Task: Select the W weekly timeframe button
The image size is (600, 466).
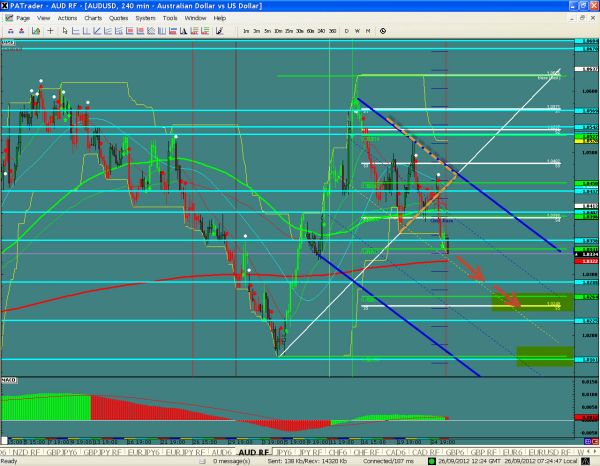Action: pos(356,31)
